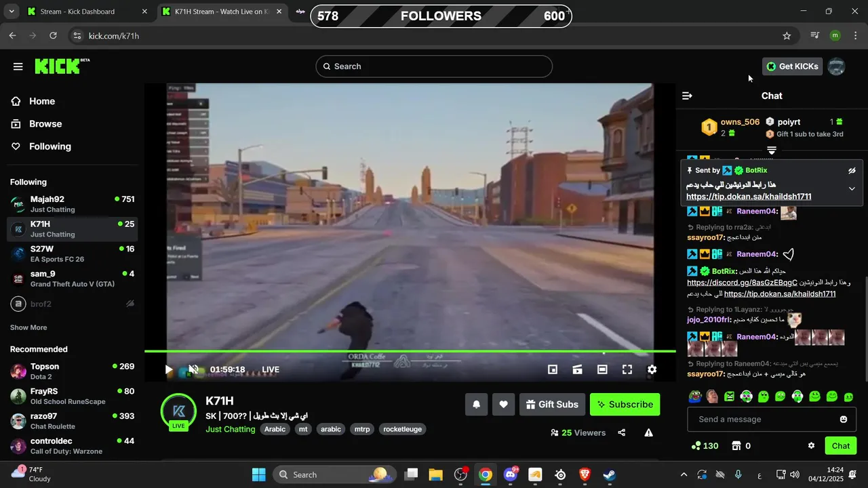Open Discord from the taskbar
The height and width of the screenshot is (488, 868).
[x=510, y=474]
